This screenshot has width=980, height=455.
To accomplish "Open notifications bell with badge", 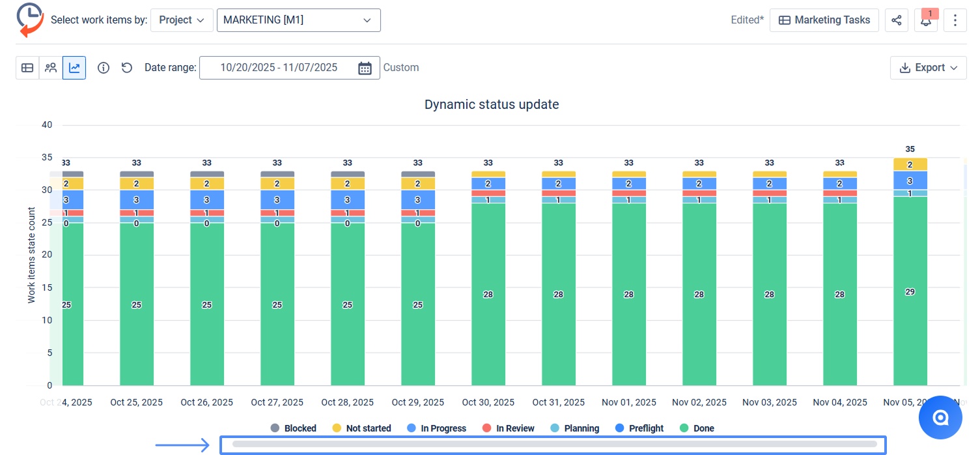I will click(925, 20).
